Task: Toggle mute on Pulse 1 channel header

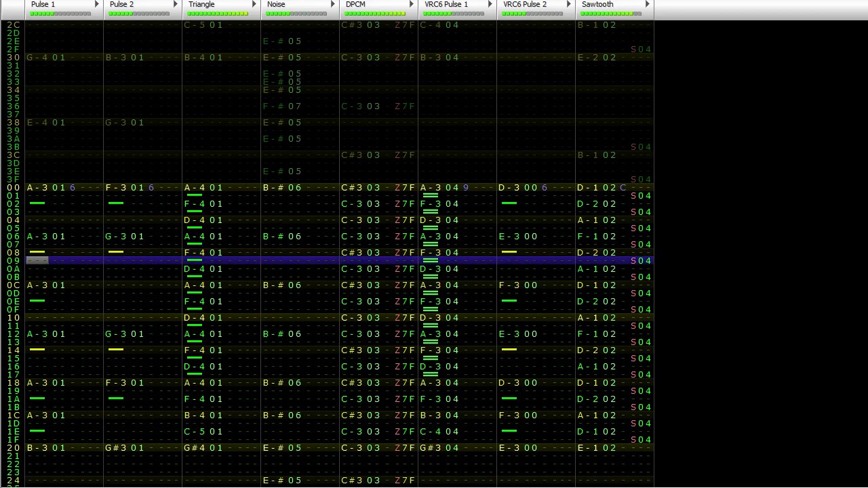Action: click(43, 4)
